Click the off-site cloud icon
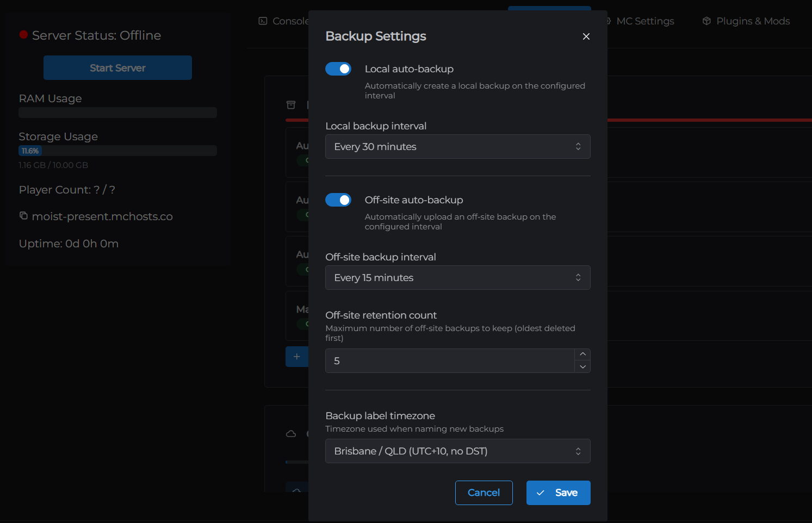The image size is (812, 523). click(291, 434)
